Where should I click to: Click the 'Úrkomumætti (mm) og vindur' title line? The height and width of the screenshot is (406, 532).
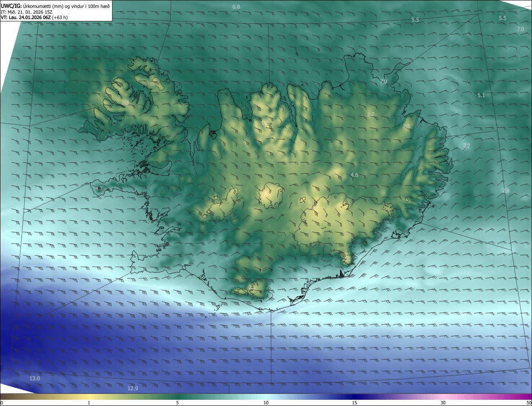point(55,6)
